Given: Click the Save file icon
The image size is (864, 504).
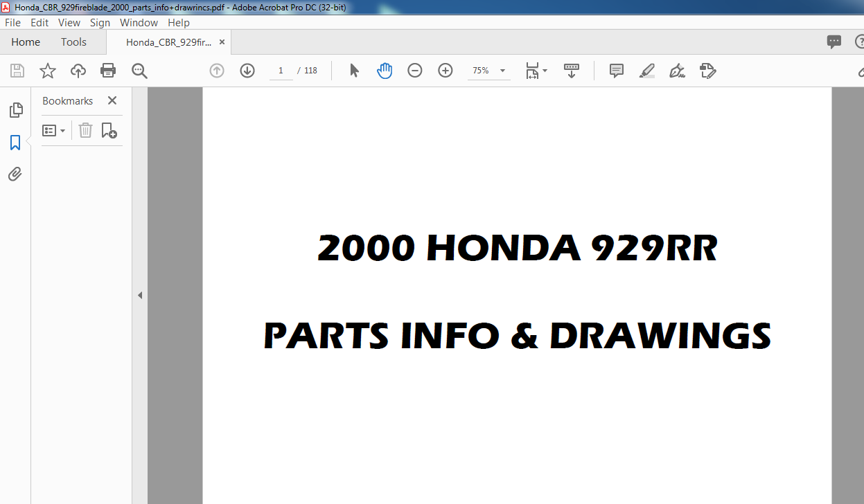Looking at the screenshot, I should coord(17,71).
